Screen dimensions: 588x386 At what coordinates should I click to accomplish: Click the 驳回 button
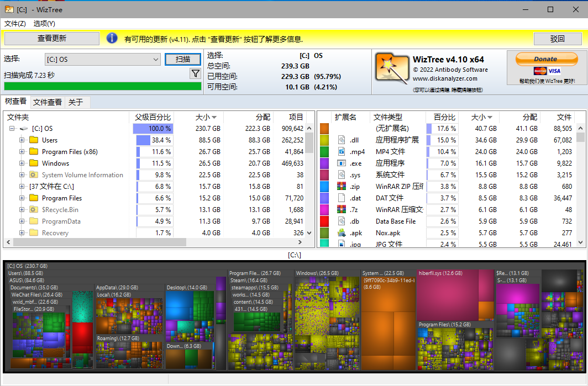tap(558, 39)
